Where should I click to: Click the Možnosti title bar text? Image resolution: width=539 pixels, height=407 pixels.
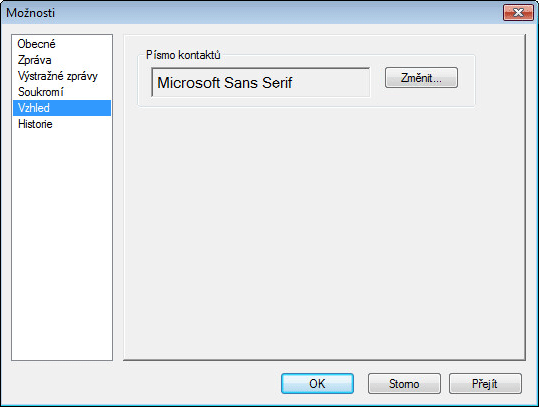[x=31, y=13]
